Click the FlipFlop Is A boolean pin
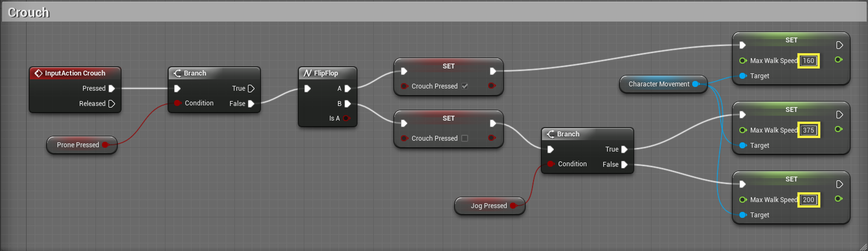This screenshot has height=251, width=868. 346,118
